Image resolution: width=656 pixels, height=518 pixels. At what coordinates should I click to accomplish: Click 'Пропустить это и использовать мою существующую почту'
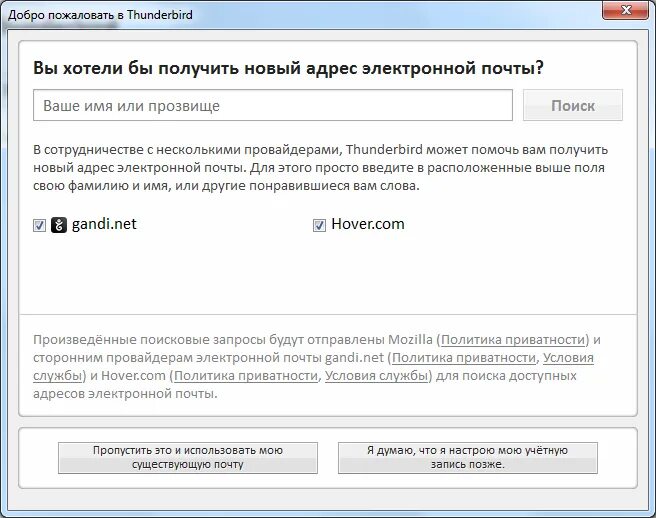[x=188, y=458]
